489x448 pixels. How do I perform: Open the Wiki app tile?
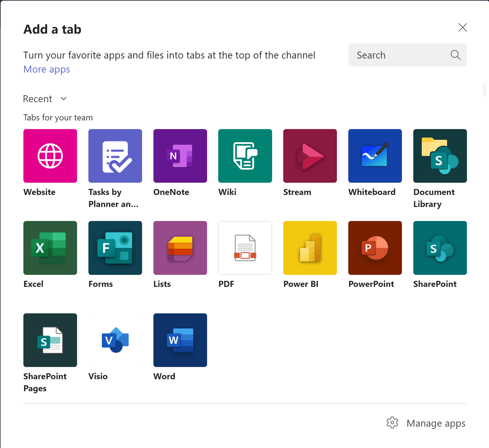(245, 156)
